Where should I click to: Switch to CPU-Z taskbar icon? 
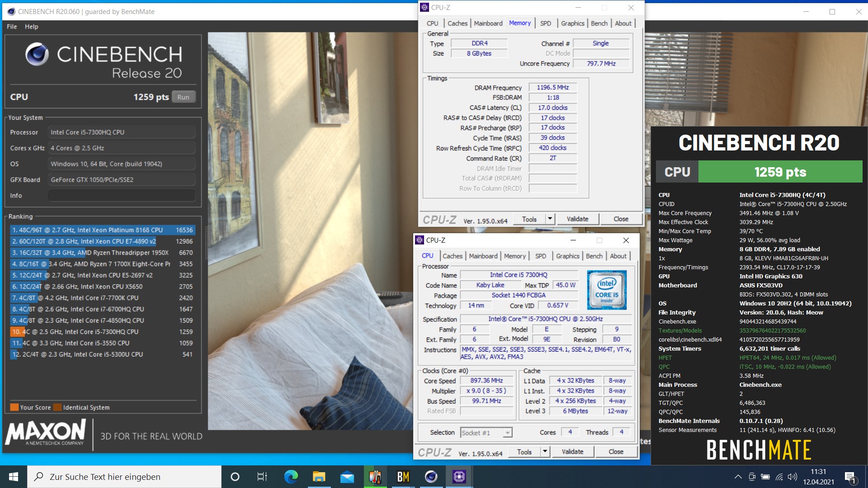(459, 477)
